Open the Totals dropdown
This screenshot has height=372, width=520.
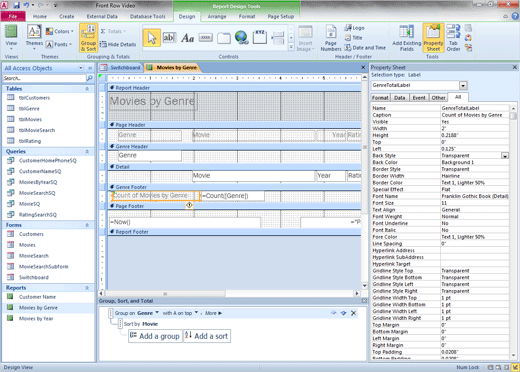click(113, 31)
